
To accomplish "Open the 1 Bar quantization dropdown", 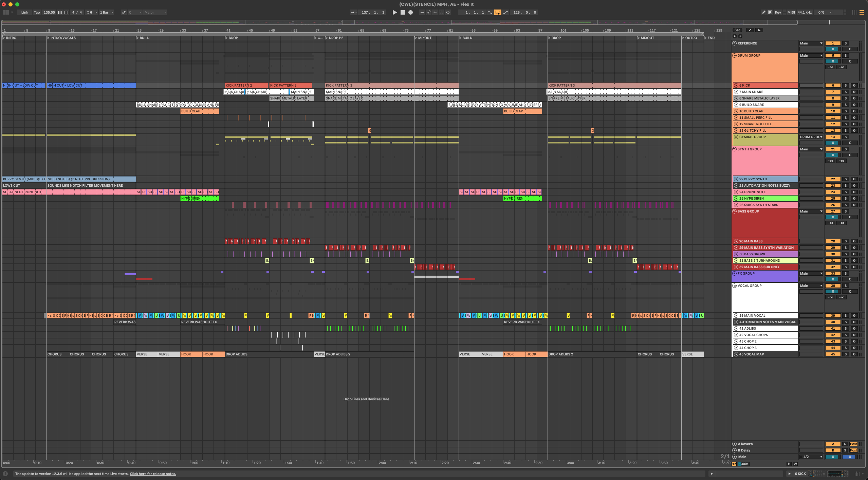I will tap(107, 13).
